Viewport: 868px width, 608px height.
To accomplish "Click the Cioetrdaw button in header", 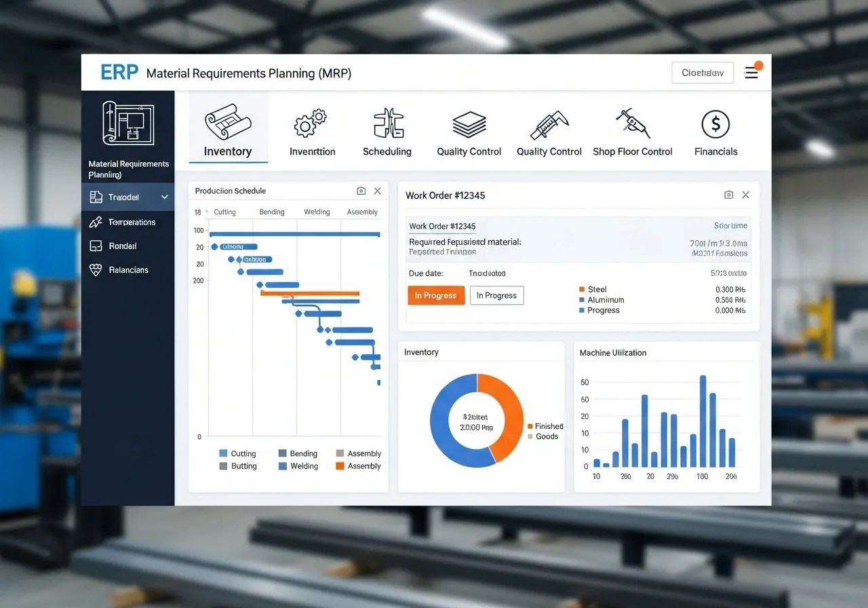I will [x=703, y=73].
